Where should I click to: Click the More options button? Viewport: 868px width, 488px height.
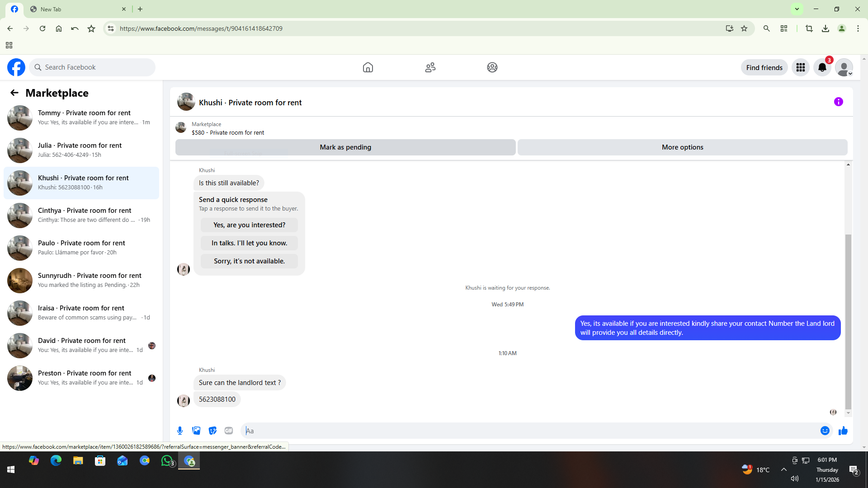tap(682, 147)
